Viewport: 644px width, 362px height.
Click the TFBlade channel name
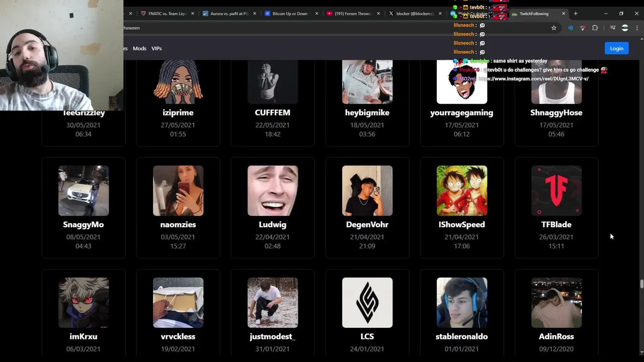pyautogui.click(x=556, y=225)
